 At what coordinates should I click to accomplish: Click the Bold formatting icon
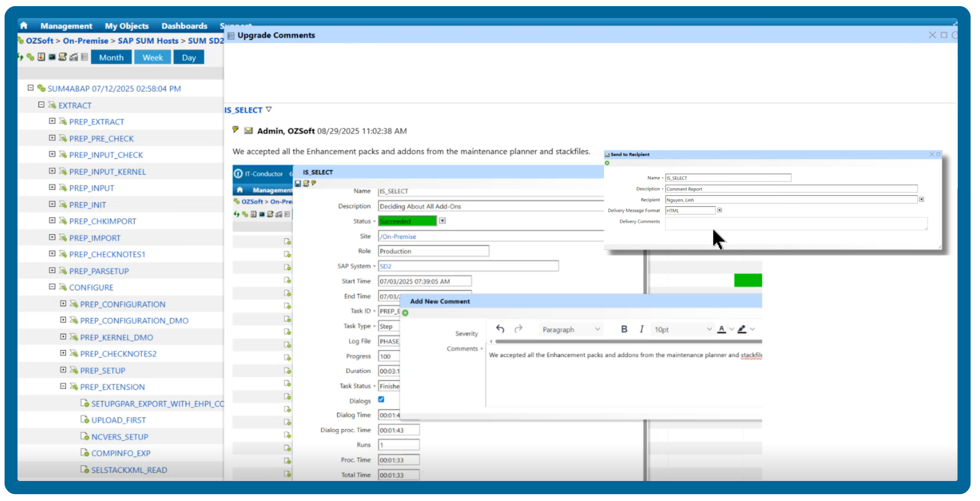(624, 329)
